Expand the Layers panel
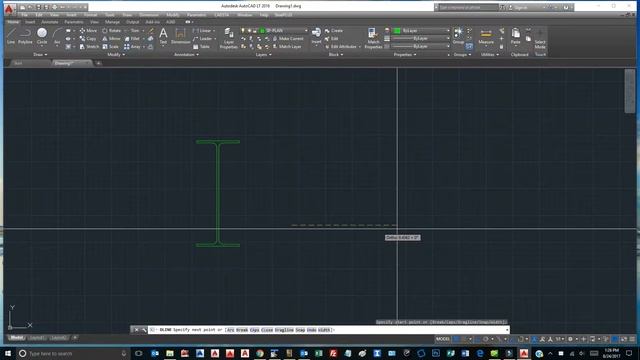Image resolution: width=640 pixels, height=360 pixels. click(263, 54)
